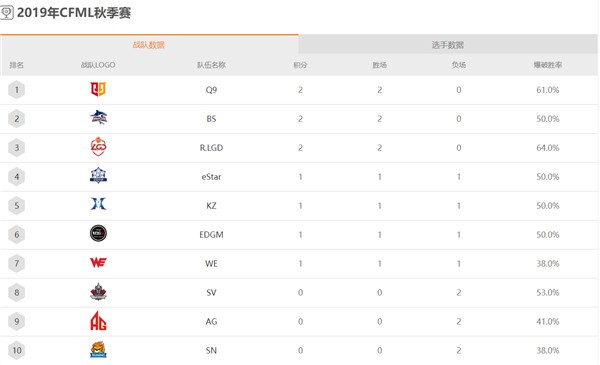Switch to the 选手数据 tab
This screenshot has height=365, width=600.
pyautogui.click(x=448, y=45)
